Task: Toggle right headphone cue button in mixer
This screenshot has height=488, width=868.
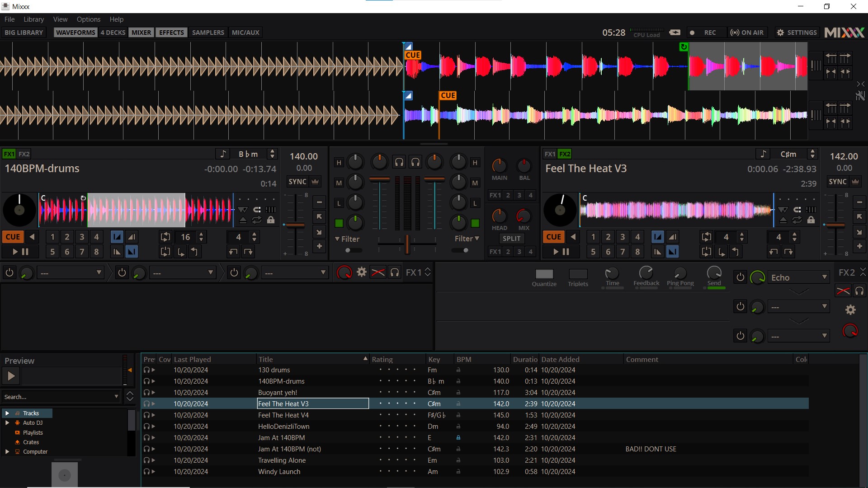Action: [415, 162]
